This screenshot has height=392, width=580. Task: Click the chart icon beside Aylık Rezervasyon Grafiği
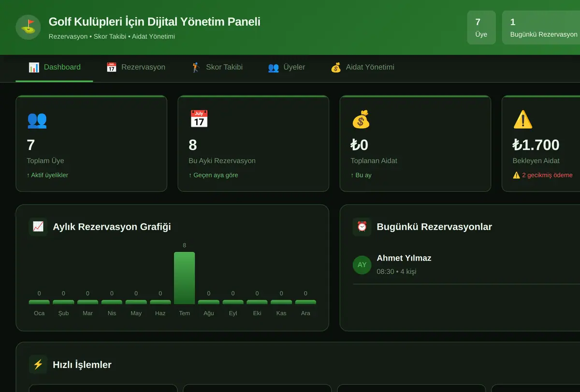click(x=38, y=226)
